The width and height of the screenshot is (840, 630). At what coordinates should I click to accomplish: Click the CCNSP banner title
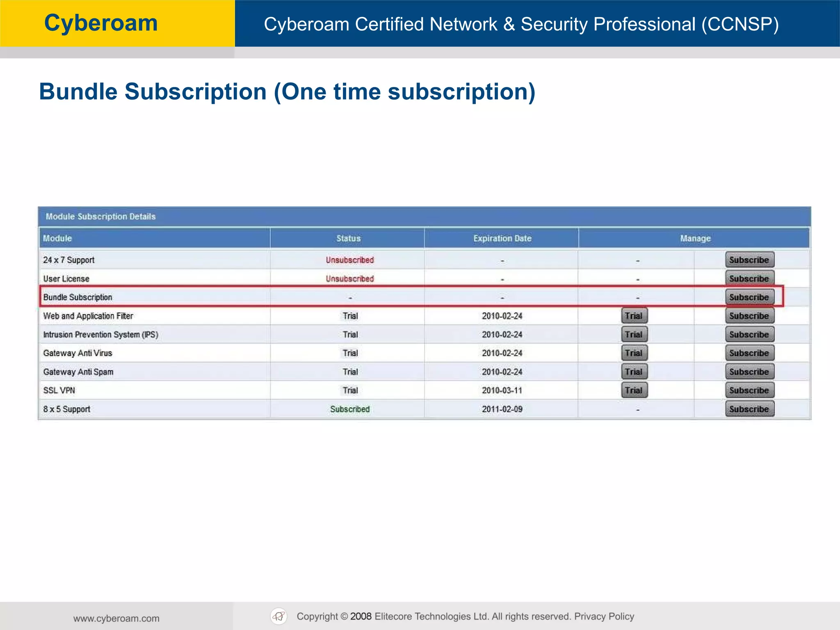(x=521, y=24)
